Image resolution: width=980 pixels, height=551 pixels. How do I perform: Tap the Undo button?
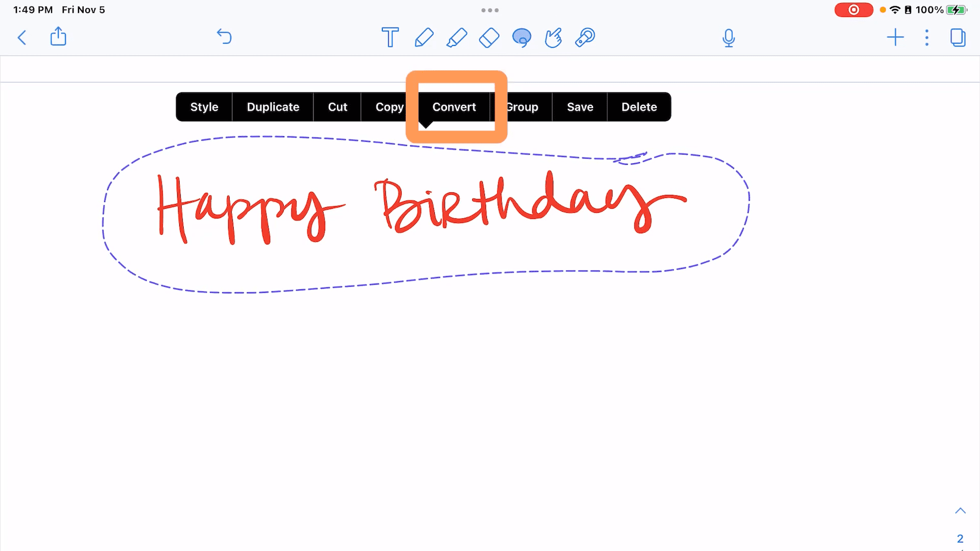click(224, 37)
